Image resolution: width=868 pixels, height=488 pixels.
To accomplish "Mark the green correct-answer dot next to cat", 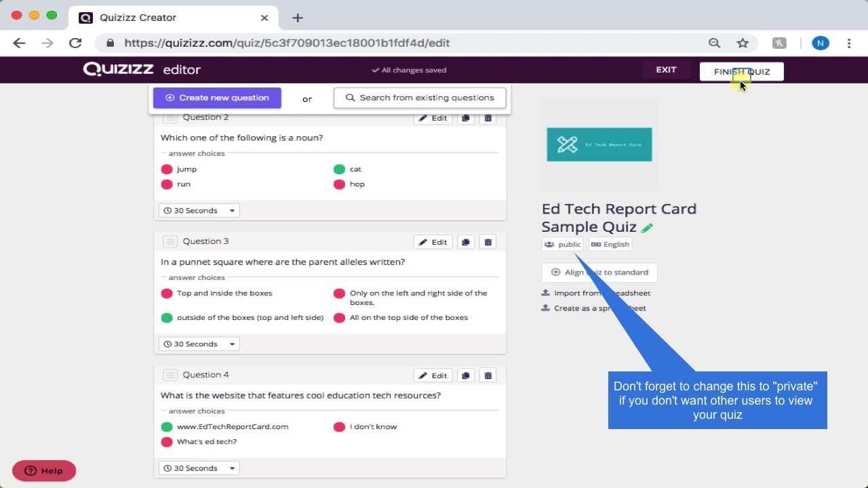I will 340,169.
